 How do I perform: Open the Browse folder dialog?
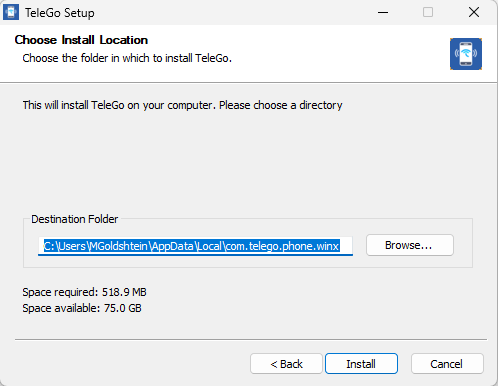[410, 245]
